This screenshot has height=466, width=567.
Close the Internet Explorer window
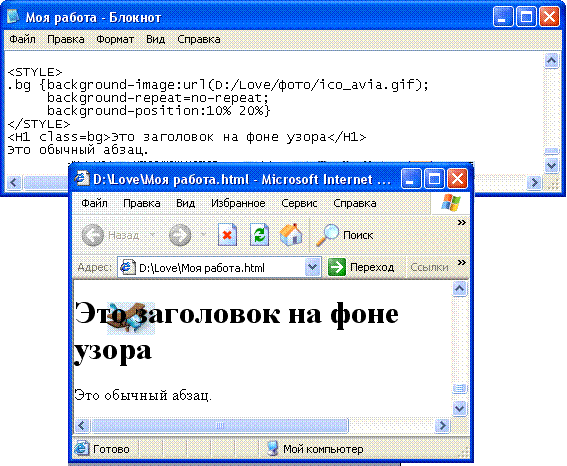coord(457,179)
